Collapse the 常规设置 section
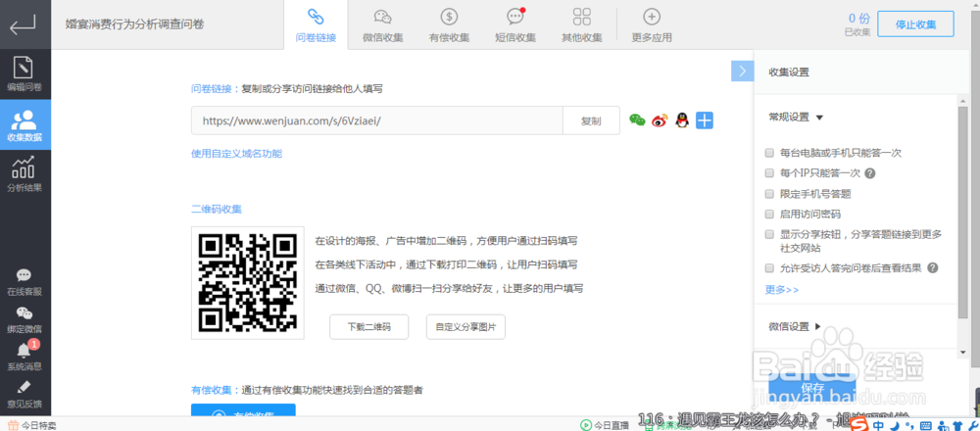Viewport: 980px width, 431px height. click(796, 117)
